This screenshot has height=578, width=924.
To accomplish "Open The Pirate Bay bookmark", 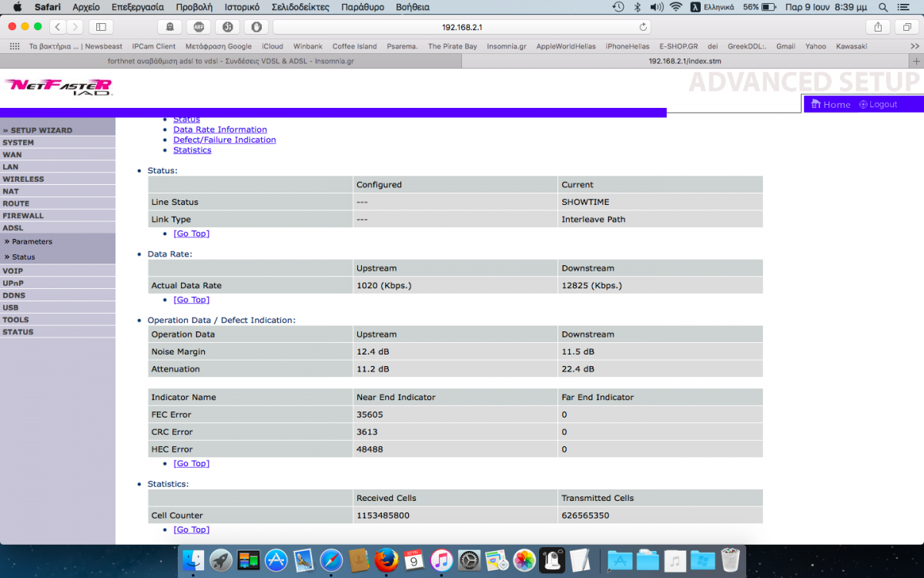I will coord(452,46).
